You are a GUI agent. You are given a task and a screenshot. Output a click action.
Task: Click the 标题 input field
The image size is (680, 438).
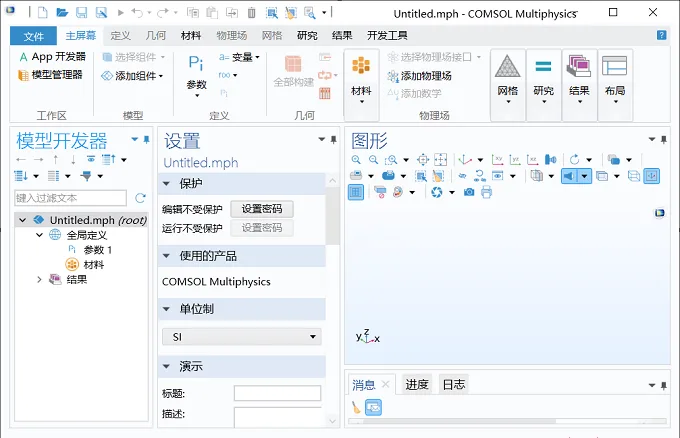(x=278, y=393)
